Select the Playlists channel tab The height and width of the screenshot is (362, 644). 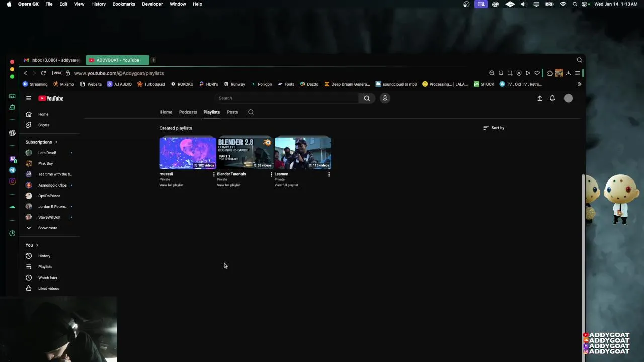(x=211, y=112)
